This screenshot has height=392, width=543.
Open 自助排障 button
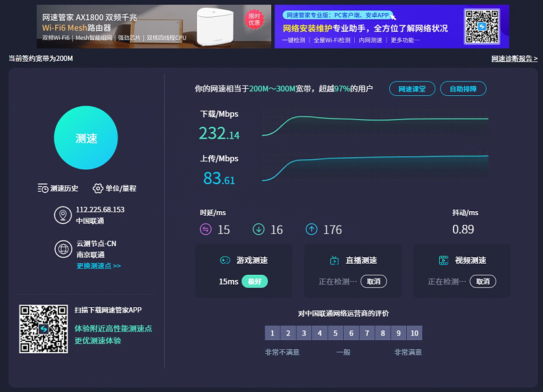pos(463,89)
